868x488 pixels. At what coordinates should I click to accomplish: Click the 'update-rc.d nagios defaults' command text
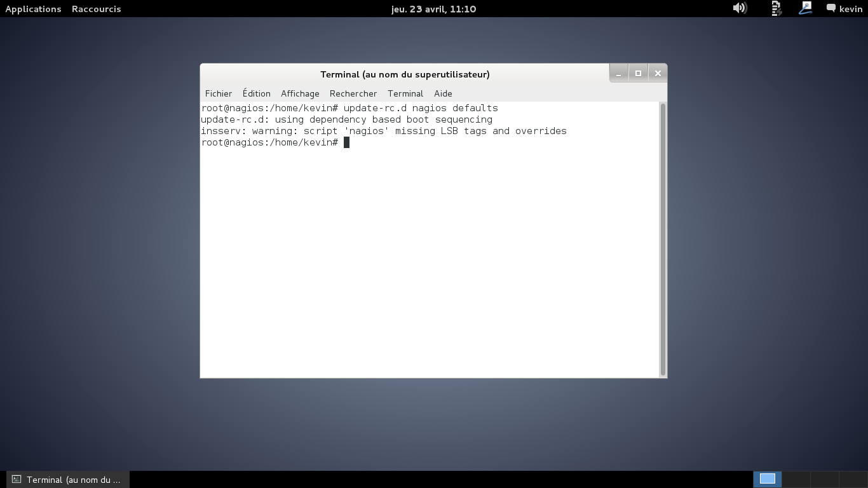421,108
